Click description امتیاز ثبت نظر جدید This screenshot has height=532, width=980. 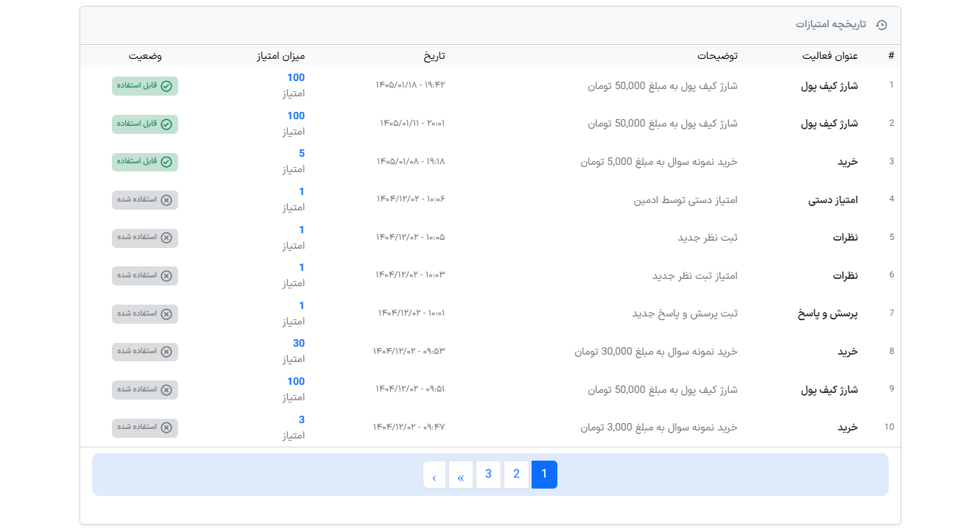695,276
